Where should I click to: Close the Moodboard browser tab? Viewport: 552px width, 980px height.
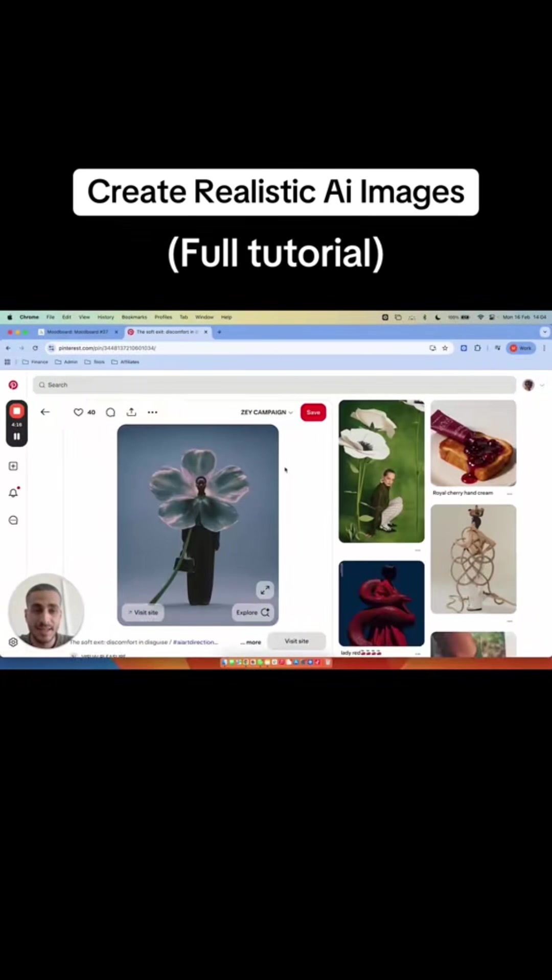tap(116, 332)
